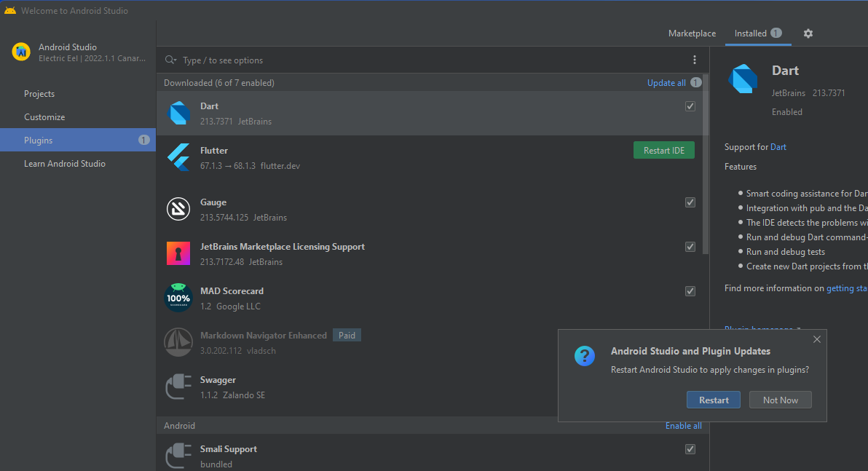Switch to the Marketplace tab
The image size is (868, 471).
click(x=692, y=33)
